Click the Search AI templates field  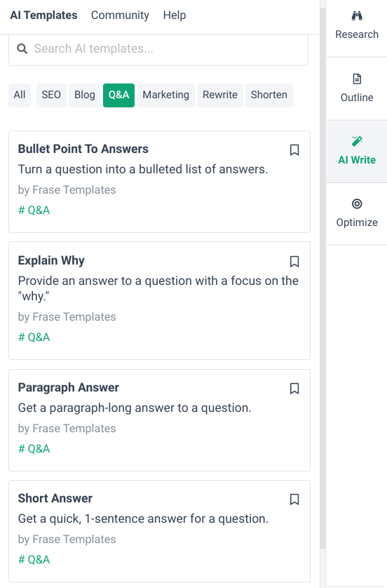(x=158, y=49)
